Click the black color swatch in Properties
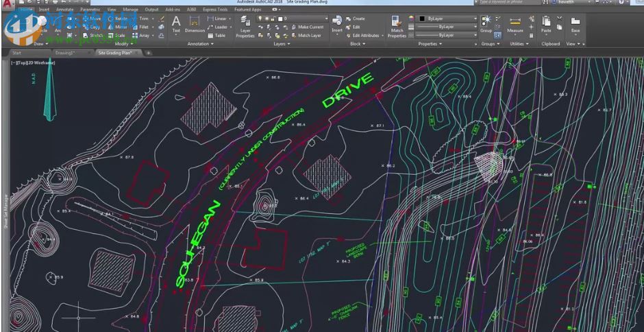644x332 pixels. [x=422, y=19]
